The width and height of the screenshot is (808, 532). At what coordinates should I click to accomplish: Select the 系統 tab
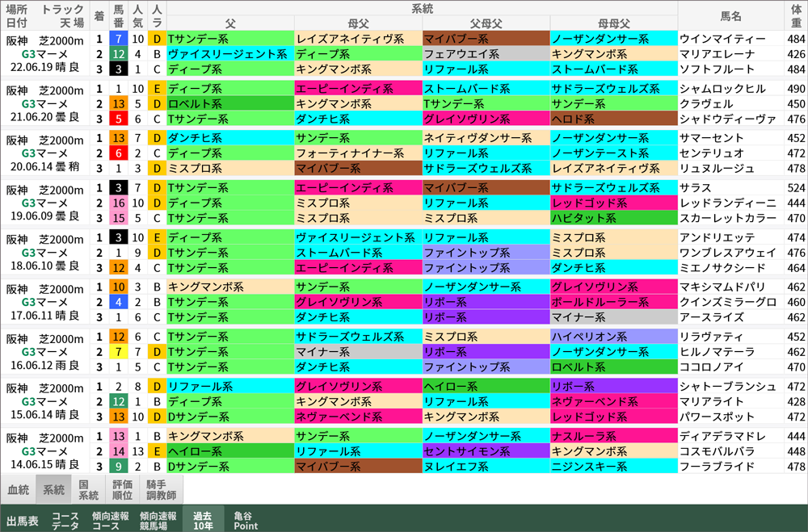tap(53, 489)
